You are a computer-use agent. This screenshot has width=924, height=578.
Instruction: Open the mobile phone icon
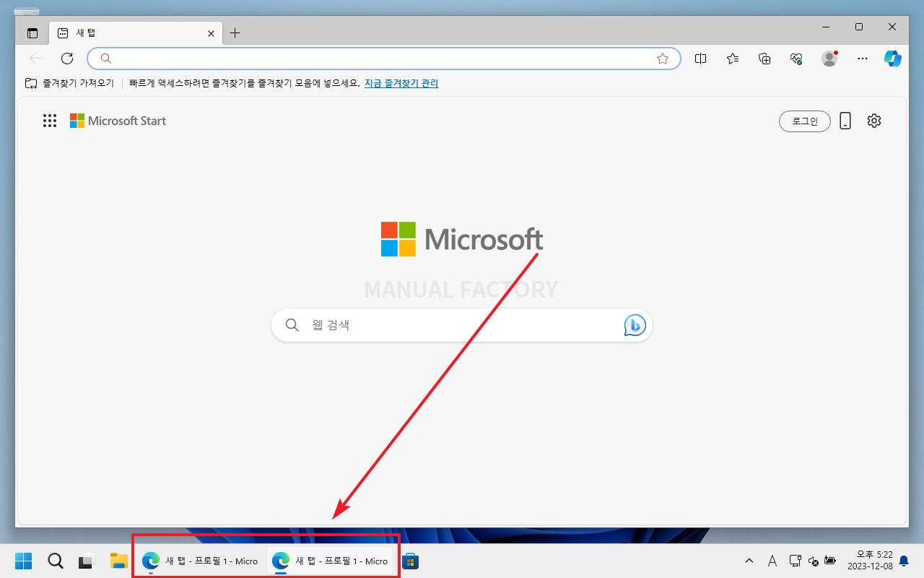click(845, 121)
